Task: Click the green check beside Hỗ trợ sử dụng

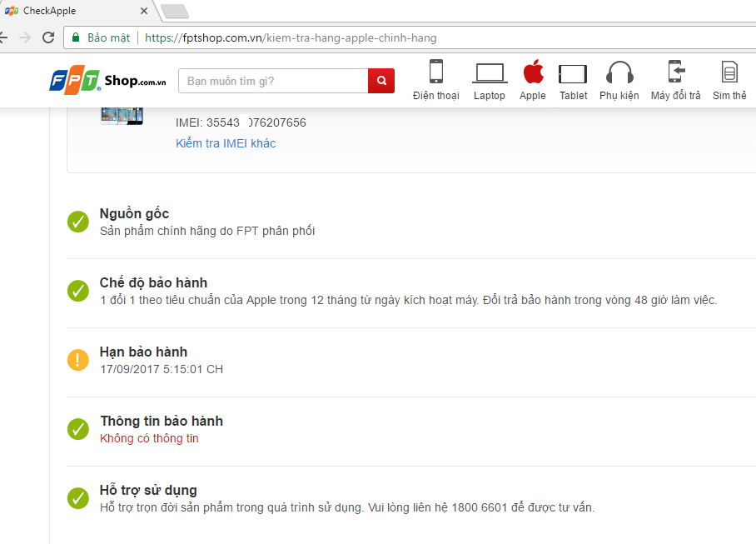Action: tap(78, 498)
